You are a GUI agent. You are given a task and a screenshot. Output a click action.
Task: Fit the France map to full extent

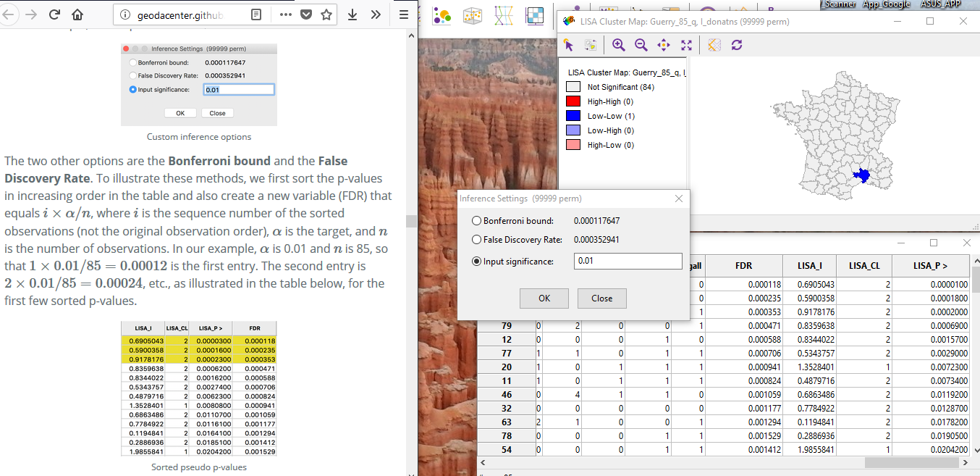tap(685, 44)
